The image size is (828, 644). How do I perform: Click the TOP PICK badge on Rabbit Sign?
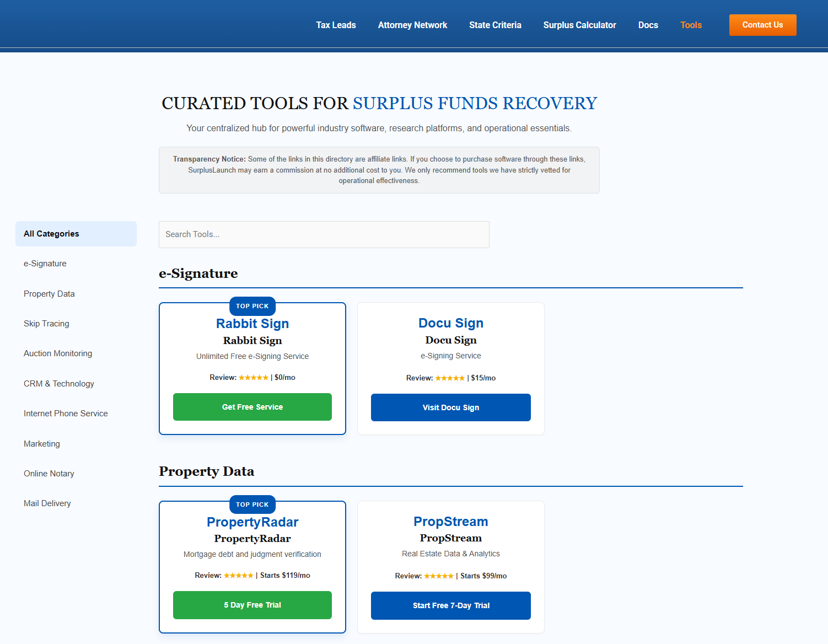[x=252, y=306]
